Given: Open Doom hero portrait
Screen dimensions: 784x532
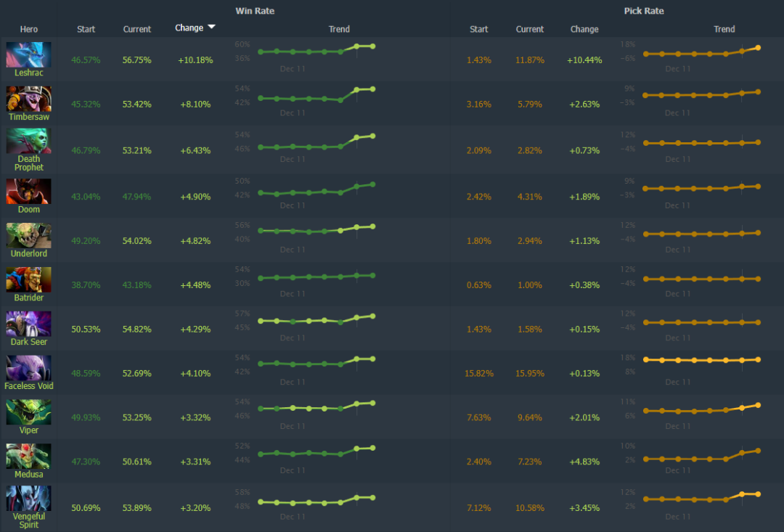Looking at the screenshot, I should [28, 191].
